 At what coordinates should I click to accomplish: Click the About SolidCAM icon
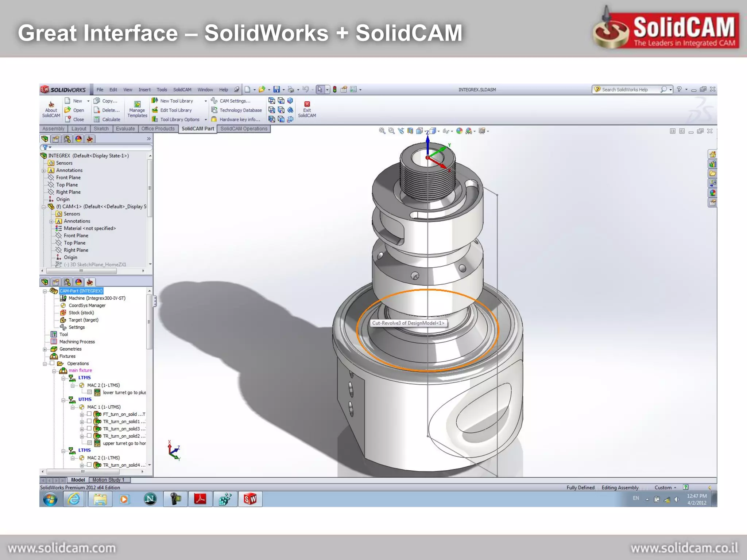pyautogui.click(x=51, y=109)
